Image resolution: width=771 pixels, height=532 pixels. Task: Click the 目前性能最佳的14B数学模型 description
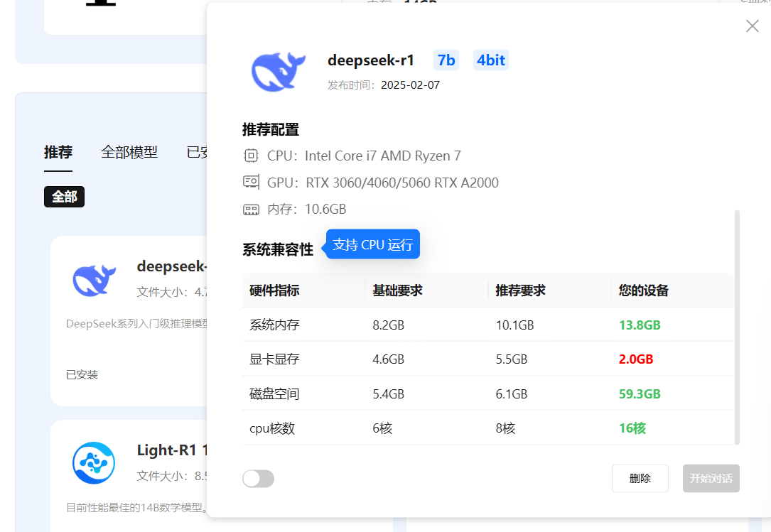(x=136, y=507)
